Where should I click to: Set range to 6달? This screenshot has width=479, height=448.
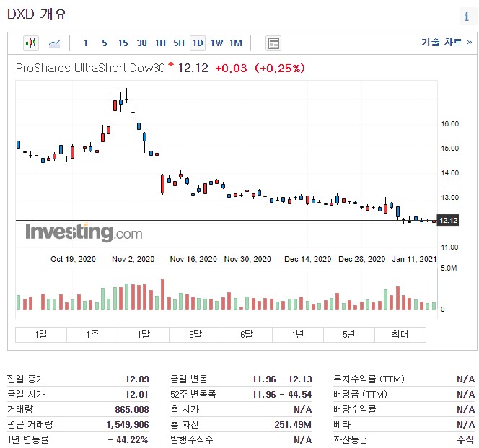tap(247, 334)
